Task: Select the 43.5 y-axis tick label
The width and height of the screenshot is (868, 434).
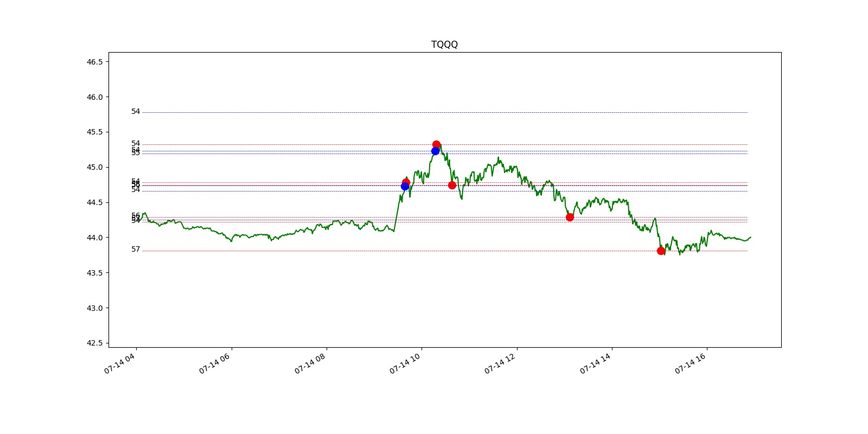Action: [94, 273]
